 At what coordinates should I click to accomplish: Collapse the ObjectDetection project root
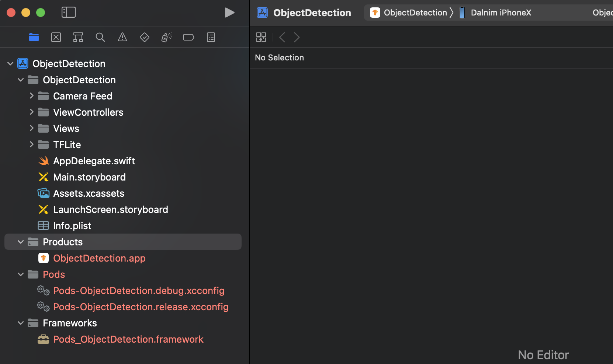pyautogui.click(x=10, y=64)
